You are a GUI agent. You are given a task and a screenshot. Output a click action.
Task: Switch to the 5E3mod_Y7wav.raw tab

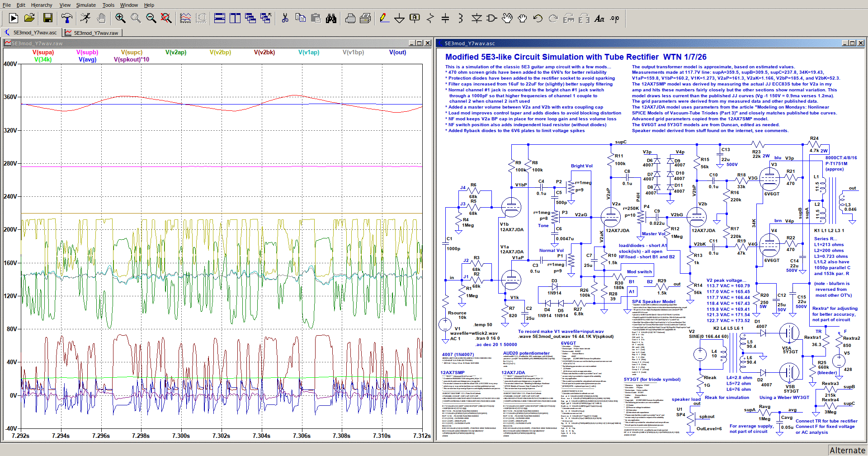[x=95, y=33]
